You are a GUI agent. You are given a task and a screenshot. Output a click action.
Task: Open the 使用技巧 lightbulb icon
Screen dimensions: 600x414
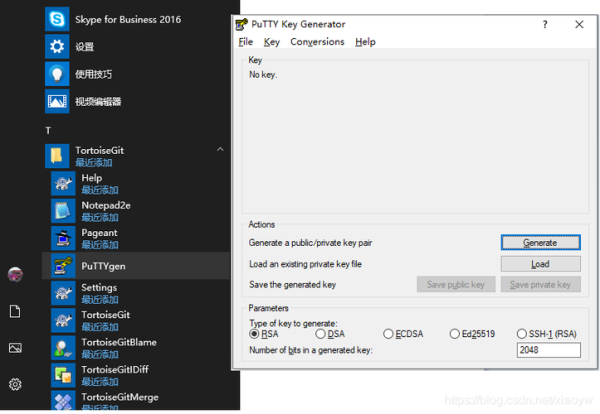click(57, 74)
